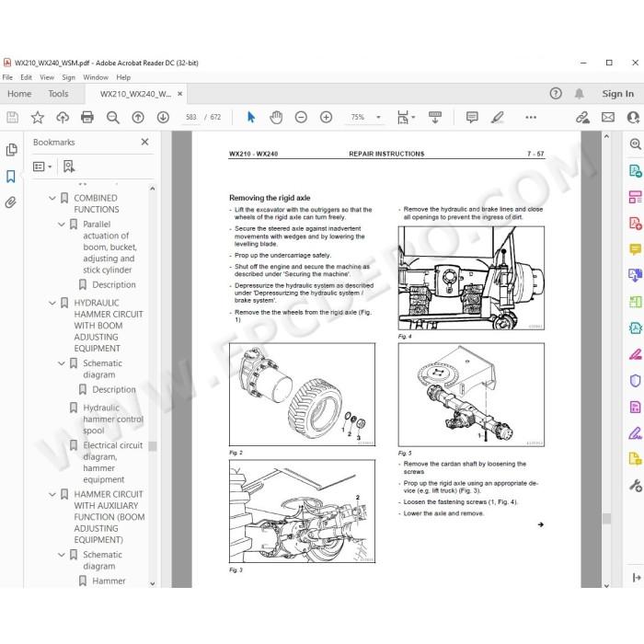Open the Hammer bookmark at the list bottom
The height and width of the screenshot is (644, 644).
109,581
